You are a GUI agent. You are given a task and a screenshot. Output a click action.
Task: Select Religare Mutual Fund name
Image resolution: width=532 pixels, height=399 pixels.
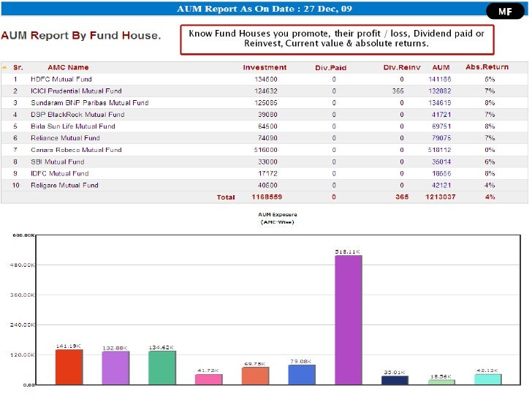(64, 186)
